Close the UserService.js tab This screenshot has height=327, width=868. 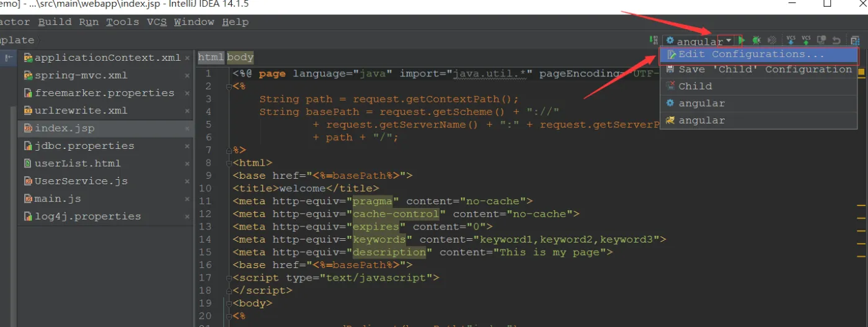187,181
